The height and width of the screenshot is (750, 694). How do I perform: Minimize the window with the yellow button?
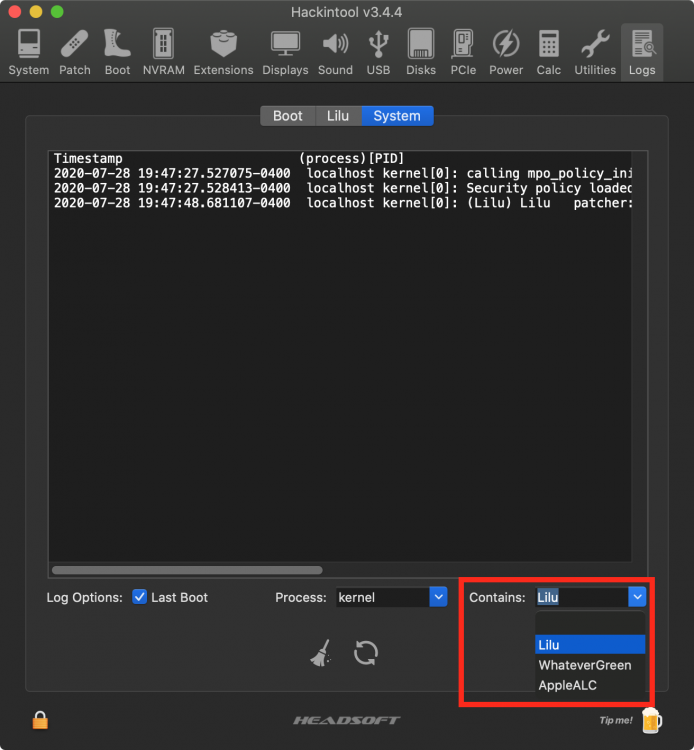click(x=36, y=11)
